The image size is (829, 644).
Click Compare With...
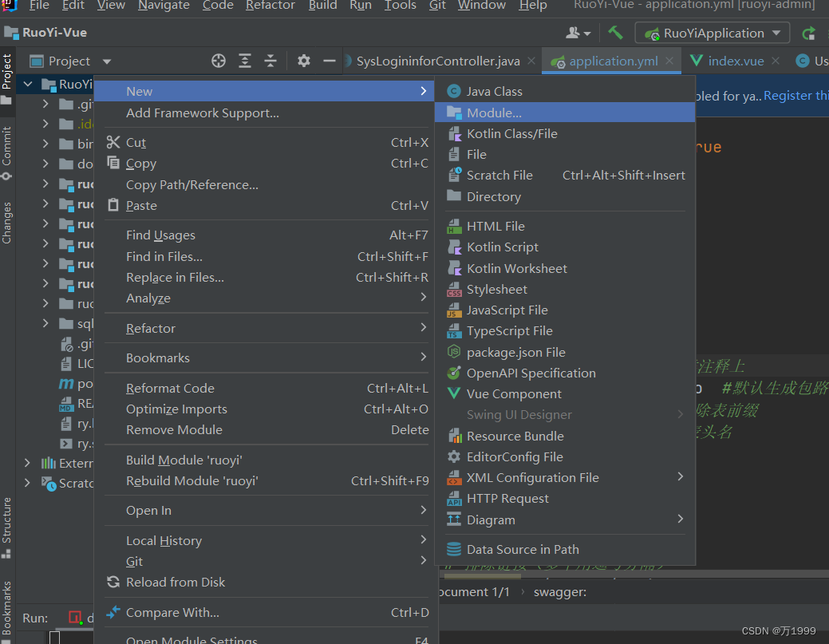coord(264,612)
